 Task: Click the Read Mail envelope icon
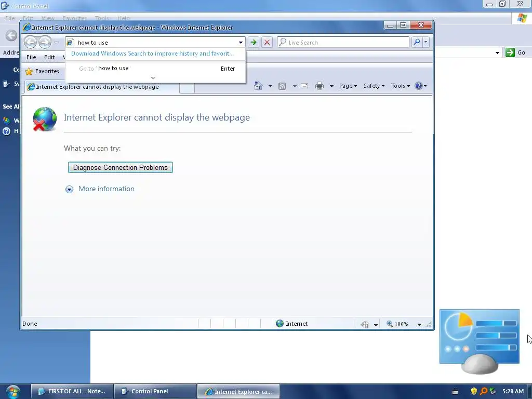tap(304, 86)
